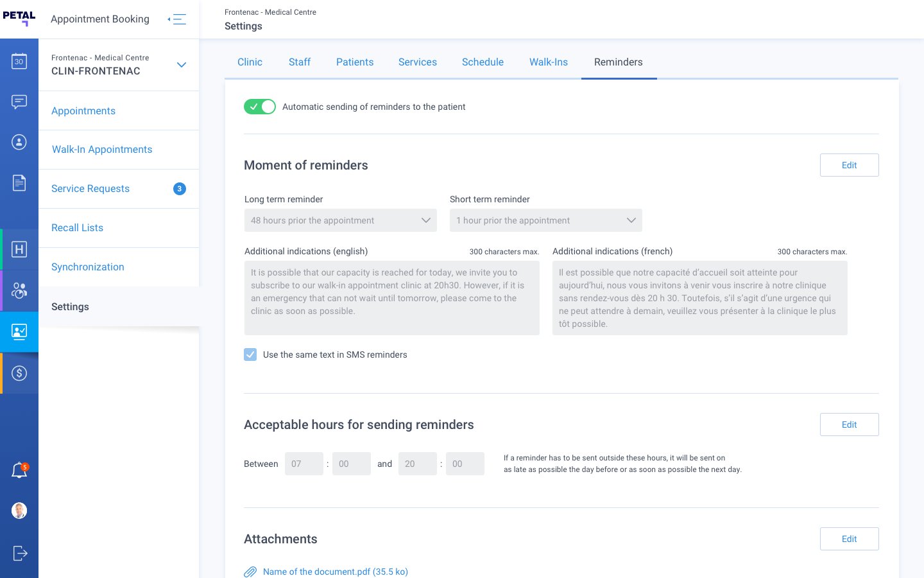Viewport: 924px width, 578px height.
Task: Switch to the Walk-Ins tab
Action: point(549,62)
